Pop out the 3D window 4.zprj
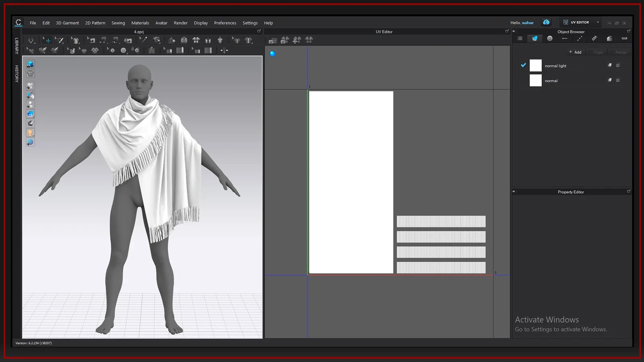Image resolution: width=644 pixels, height=362 pixels. pyautogui.click(x=259, y=31)
